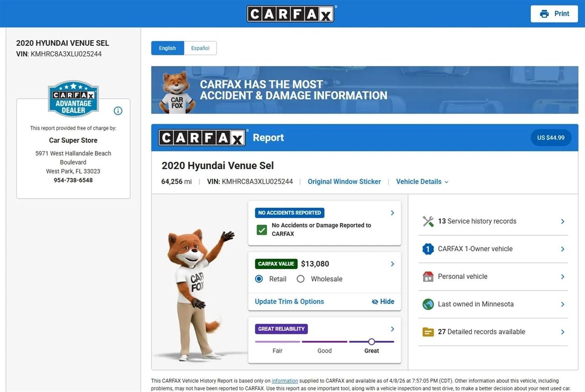Switch to the Español language tab
Viewport: 585px width, 392px height.
(200, 48)
